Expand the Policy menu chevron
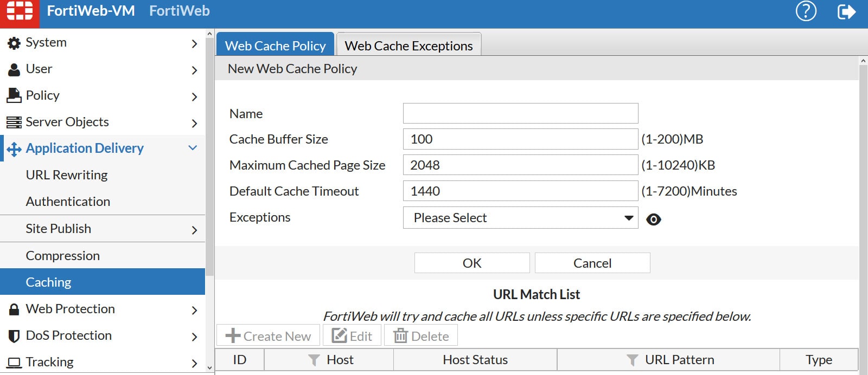This screenshot has height=375, width=868. coord(194,96)
